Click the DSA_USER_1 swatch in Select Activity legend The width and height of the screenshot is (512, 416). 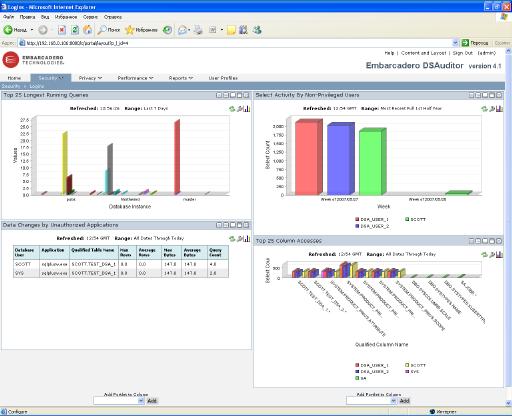pos(357,219)
